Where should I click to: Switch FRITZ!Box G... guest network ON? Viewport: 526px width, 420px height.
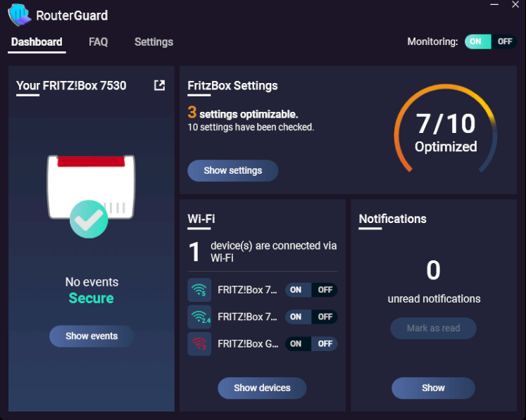click(298, 344)
